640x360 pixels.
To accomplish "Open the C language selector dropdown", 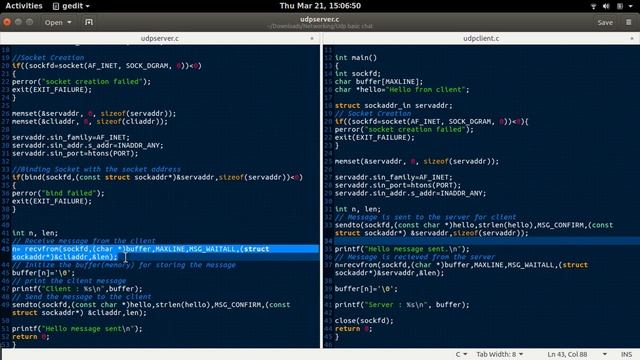I will (x=461, y=354).
